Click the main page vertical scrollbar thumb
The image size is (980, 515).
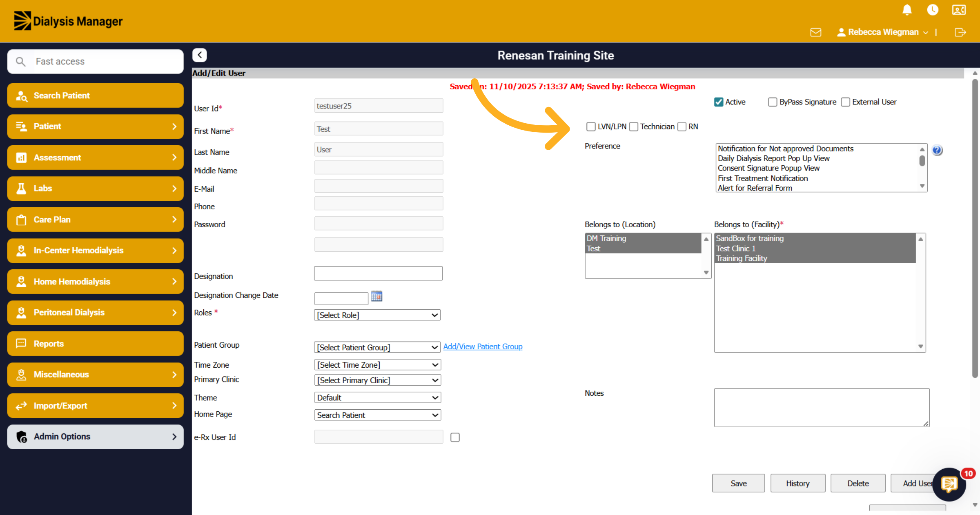pyautogui.click(x=975, y=229)
